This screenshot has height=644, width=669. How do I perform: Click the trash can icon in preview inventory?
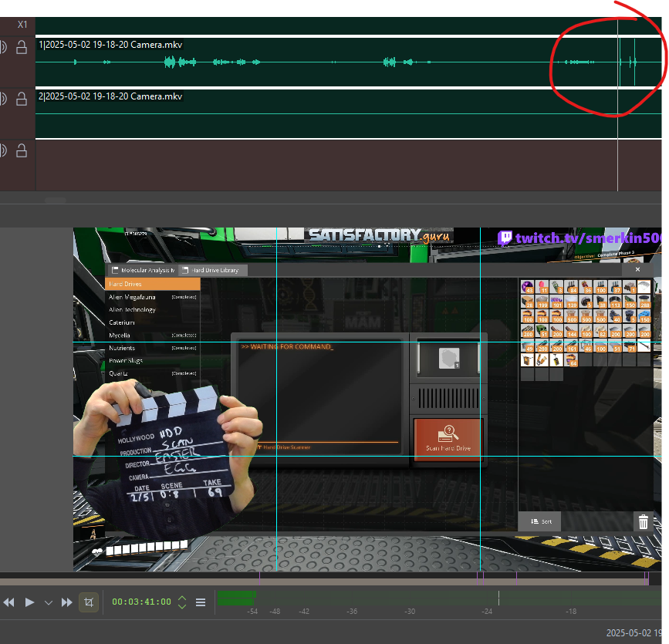point(644,521)
